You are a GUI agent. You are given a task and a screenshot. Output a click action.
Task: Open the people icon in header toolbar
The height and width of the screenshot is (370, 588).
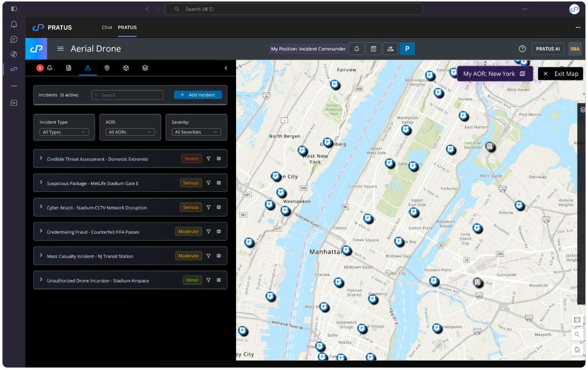pyautogui.click(x=390, y=49)
